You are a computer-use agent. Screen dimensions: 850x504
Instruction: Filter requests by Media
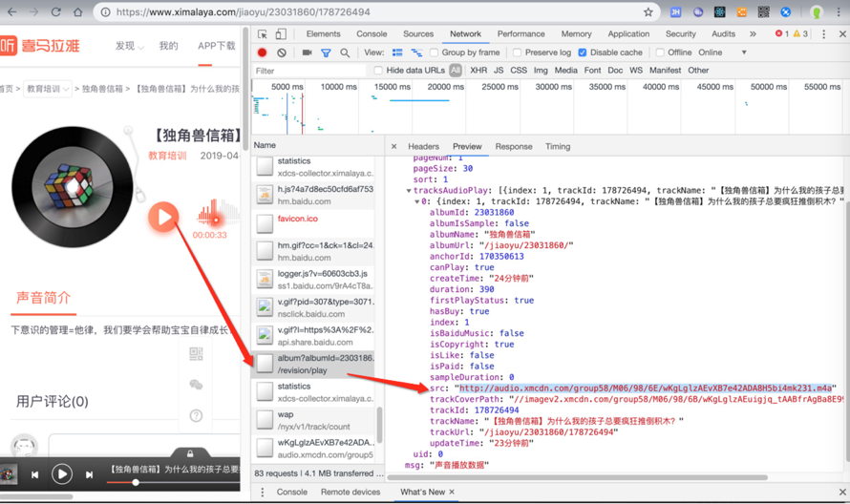tap(566, 70)
